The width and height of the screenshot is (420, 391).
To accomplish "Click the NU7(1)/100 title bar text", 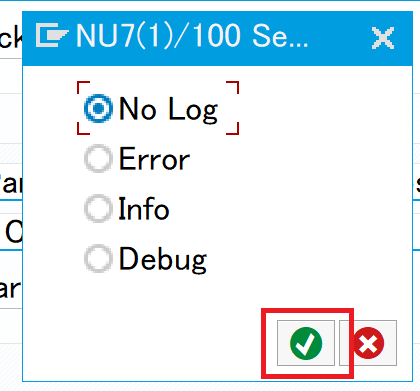I will pyautogui.click(x=192, y=36).
